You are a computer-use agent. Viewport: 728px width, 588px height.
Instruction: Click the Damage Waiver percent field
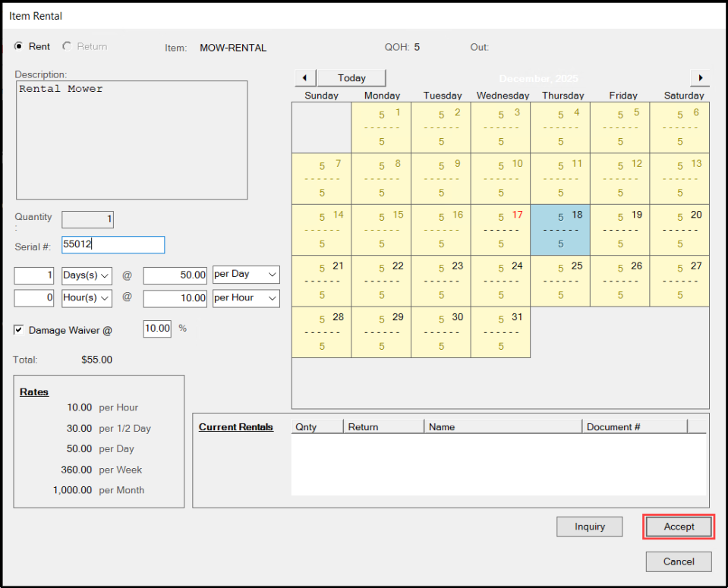coord(157,329)
